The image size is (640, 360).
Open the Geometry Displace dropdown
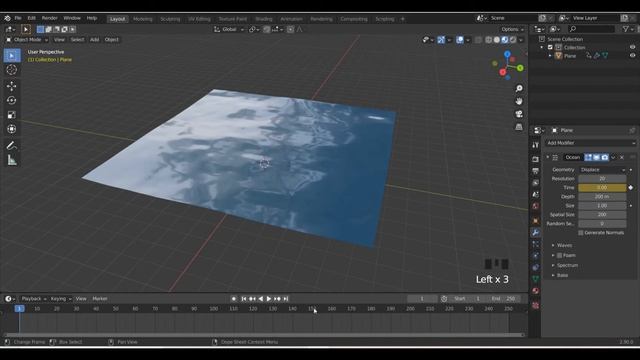pyautogui.click(x=603, y=170)
